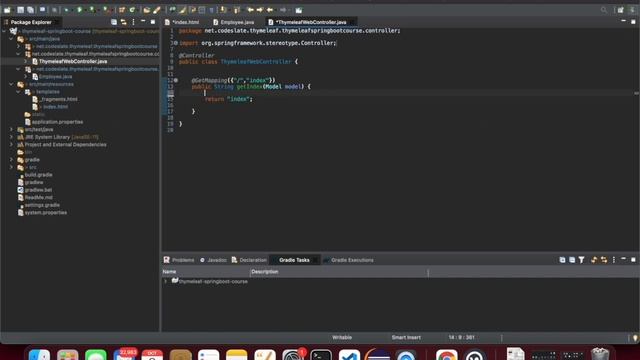Screen dimensions: 640x360
Task: Click the Description column header
Action: (339, 272)
